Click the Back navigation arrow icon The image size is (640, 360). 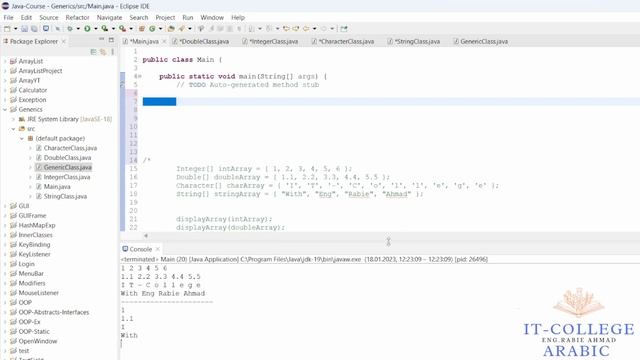[306, 29]
